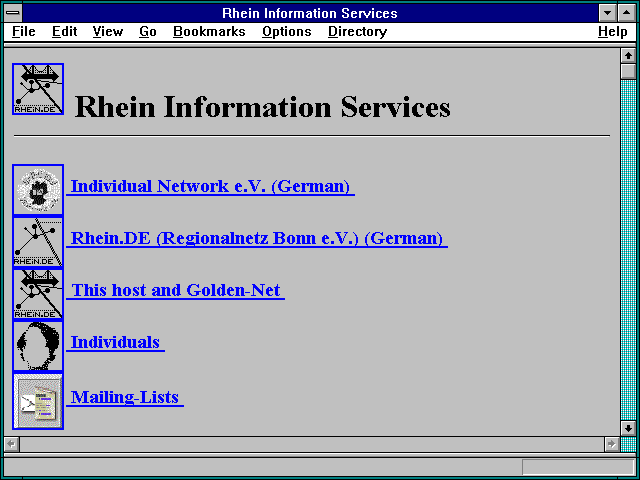Open the File menu
640x480 pixels.
click(x=24, y=31)
